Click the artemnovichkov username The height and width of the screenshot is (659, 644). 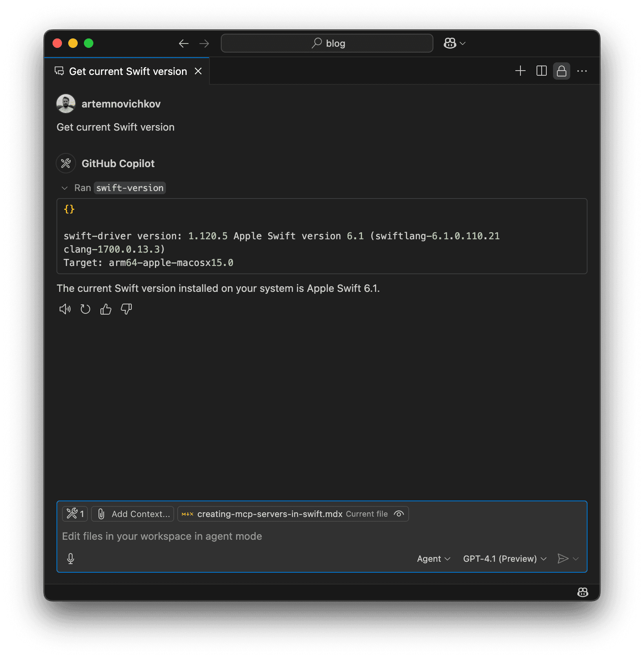(x=121, y=104)
